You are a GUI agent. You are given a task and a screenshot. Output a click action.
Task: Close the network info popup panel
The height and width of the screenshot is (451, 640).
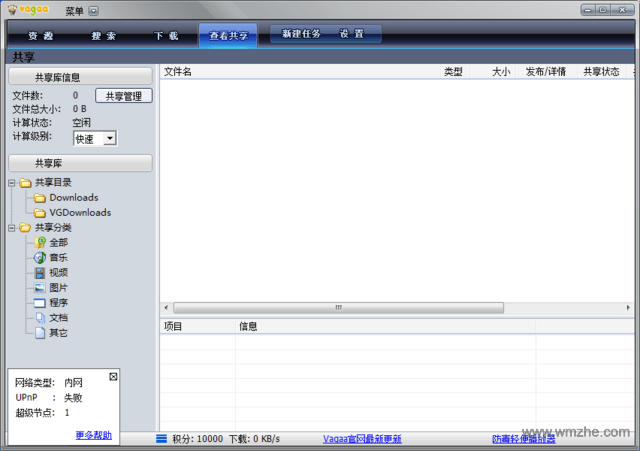pyautogui.click(x=113, y=376)
